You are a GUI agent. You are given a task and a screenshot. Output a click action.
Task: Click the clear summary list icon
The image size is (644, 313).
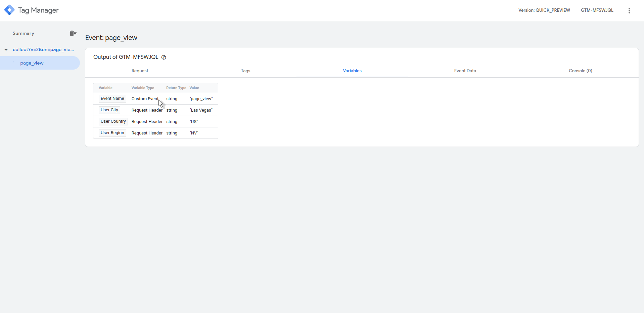[x=73, y=33]
